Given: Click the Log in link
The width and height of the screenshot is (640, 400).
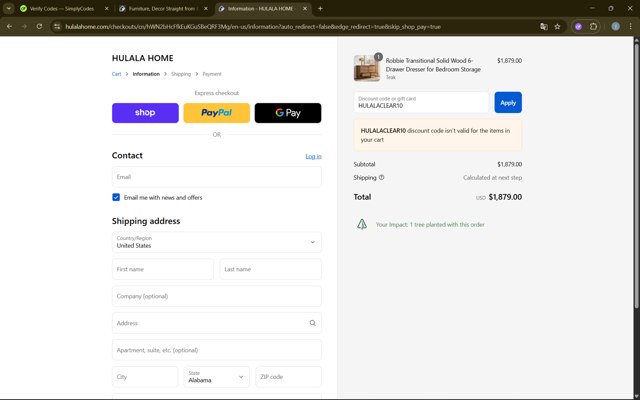Looking at the screenshot, I should 313,156.
